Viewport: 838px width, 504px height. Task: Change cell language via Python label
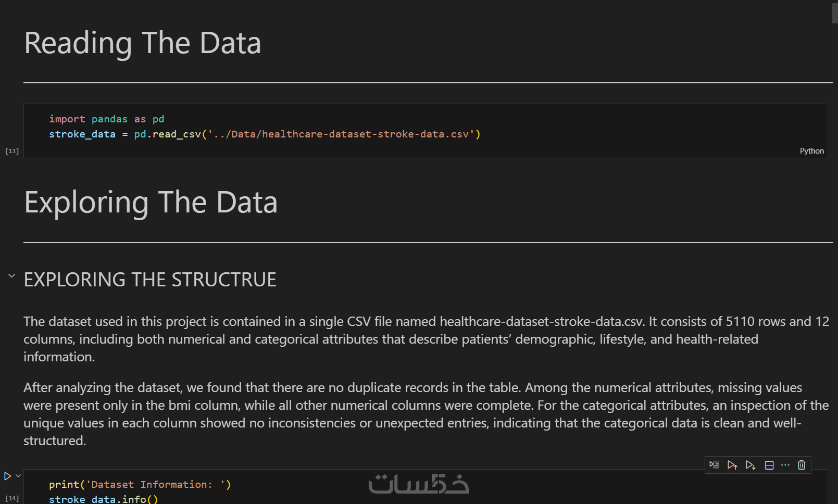(x=811, y=151)
